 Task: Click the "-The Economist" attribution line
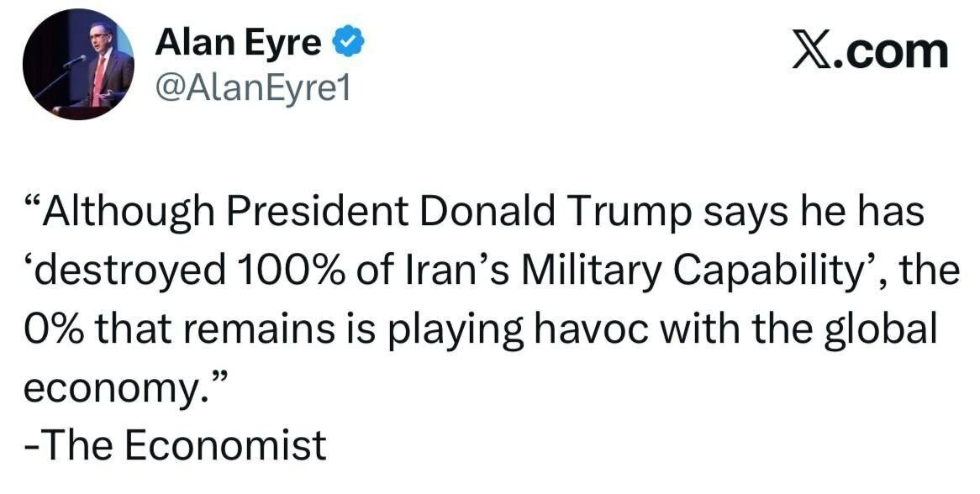pos(173,444)
